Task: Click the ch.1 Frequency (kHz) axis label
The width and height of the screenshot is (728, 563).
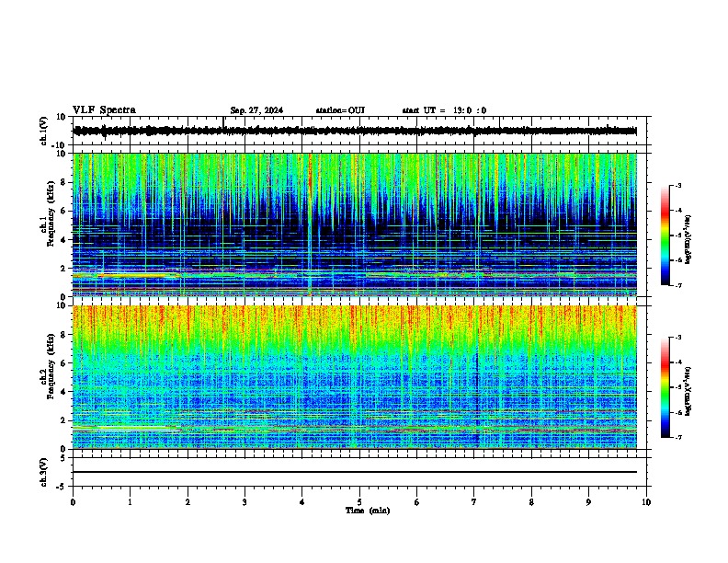Action: pyautogui.click(x=47, y=213)
